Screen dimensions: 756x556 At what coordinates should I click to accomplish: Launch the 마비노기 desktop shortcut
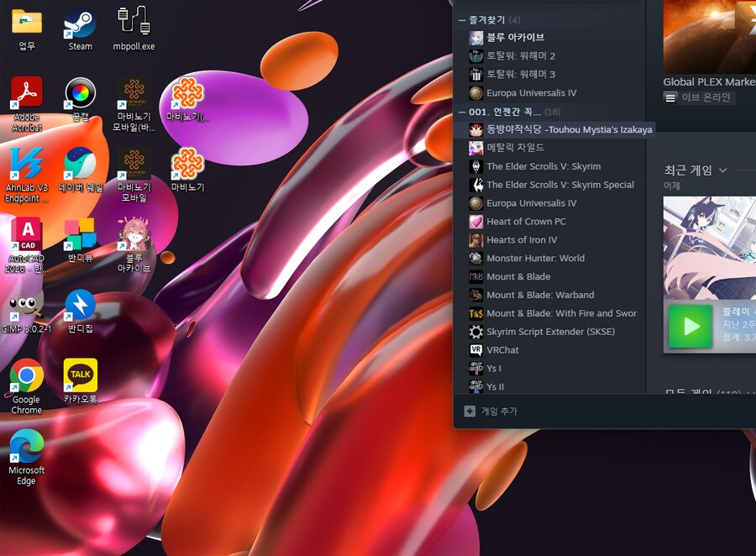[x=187, y=170]
